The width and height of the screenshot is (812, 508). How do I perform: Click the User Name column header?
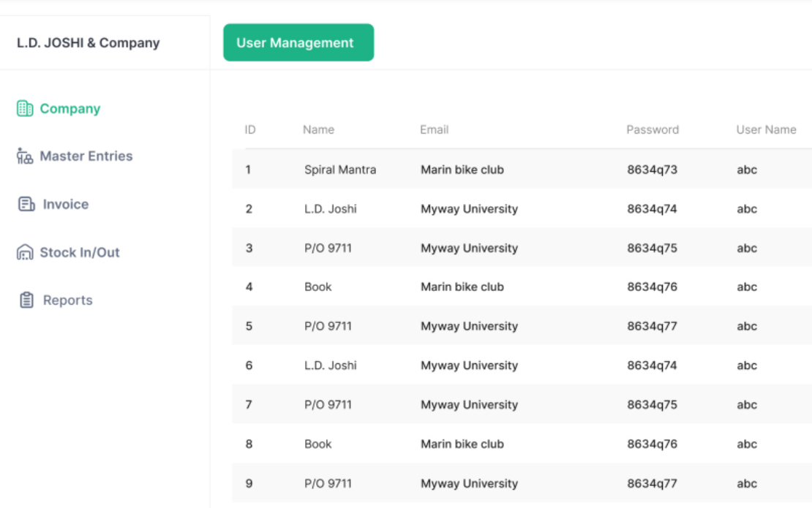tap(767, 130)
